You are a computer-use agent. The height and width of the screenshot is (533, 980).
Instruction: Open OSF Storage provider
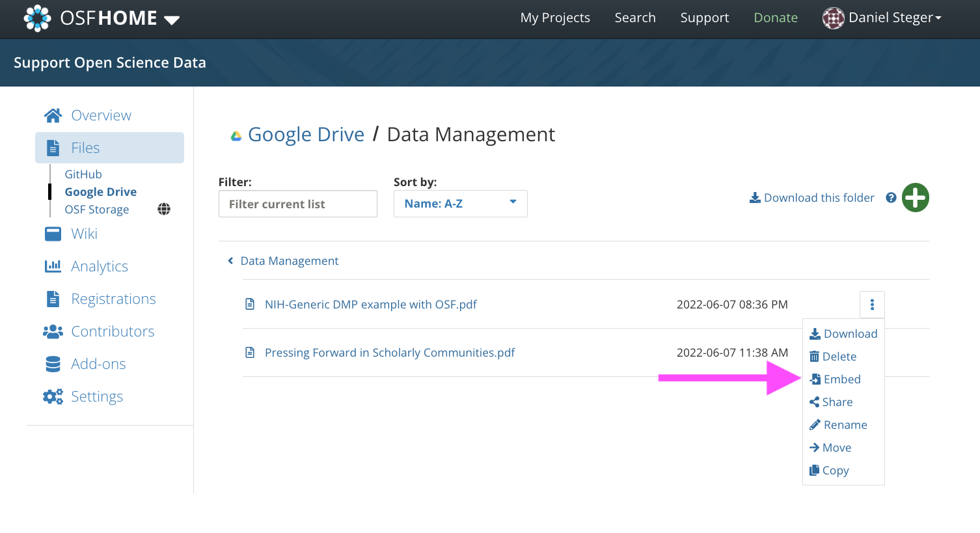pyautogui.click(x=97, y=209)
